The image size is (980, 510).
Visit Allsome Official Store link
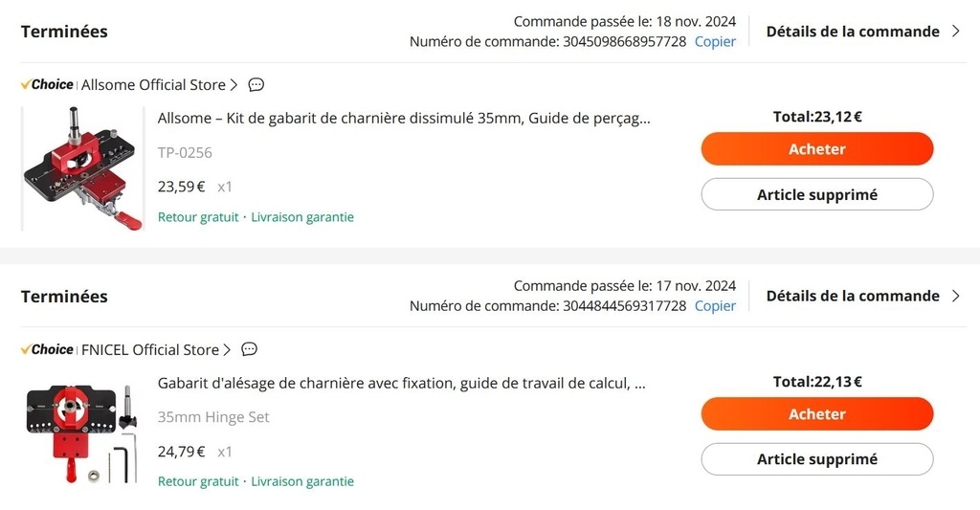(x=153, y=85)
